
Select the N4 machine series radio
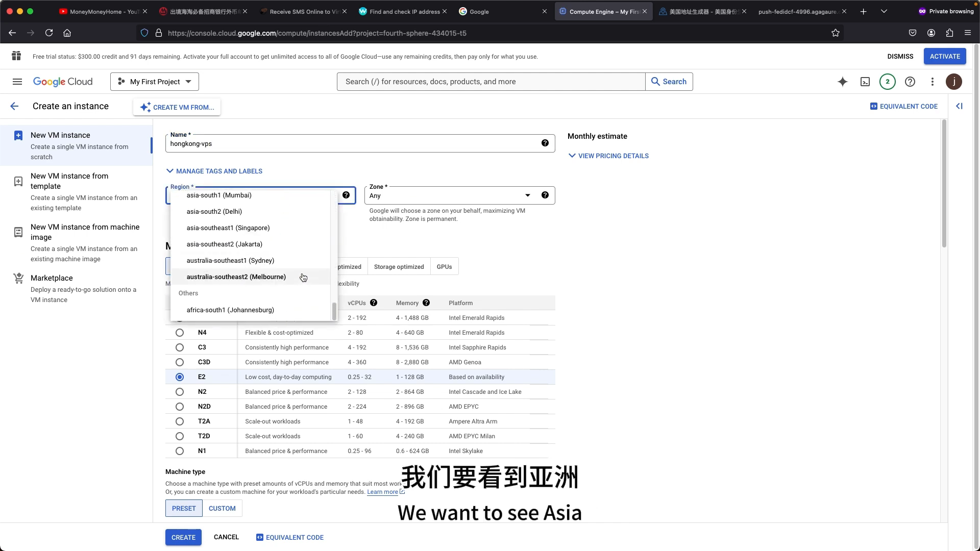tap(180, 333)
